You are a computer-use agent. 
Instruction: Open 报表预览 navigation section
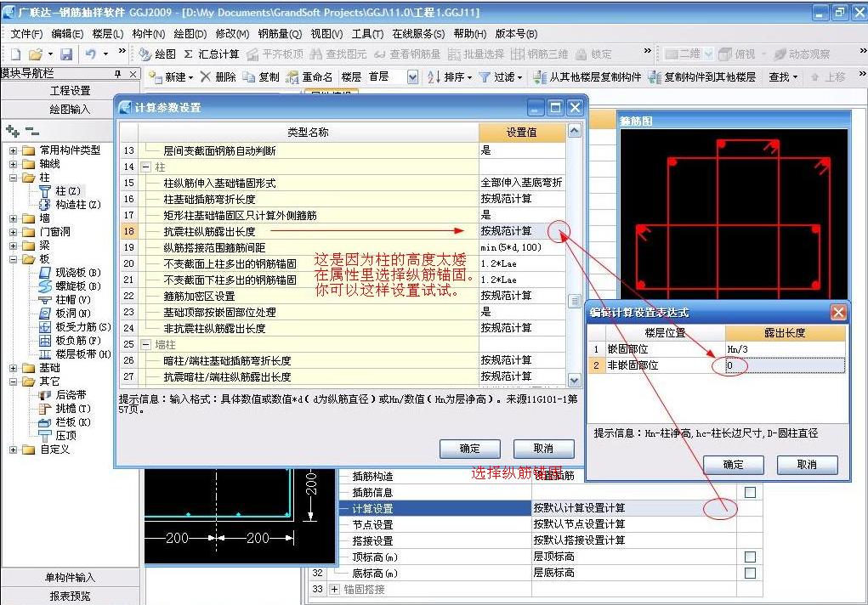70,597
